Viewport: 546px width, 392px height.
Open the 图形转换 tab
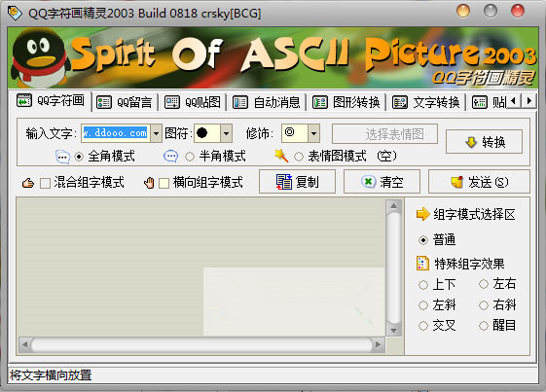pyautogui.click(x=346, y=102)
